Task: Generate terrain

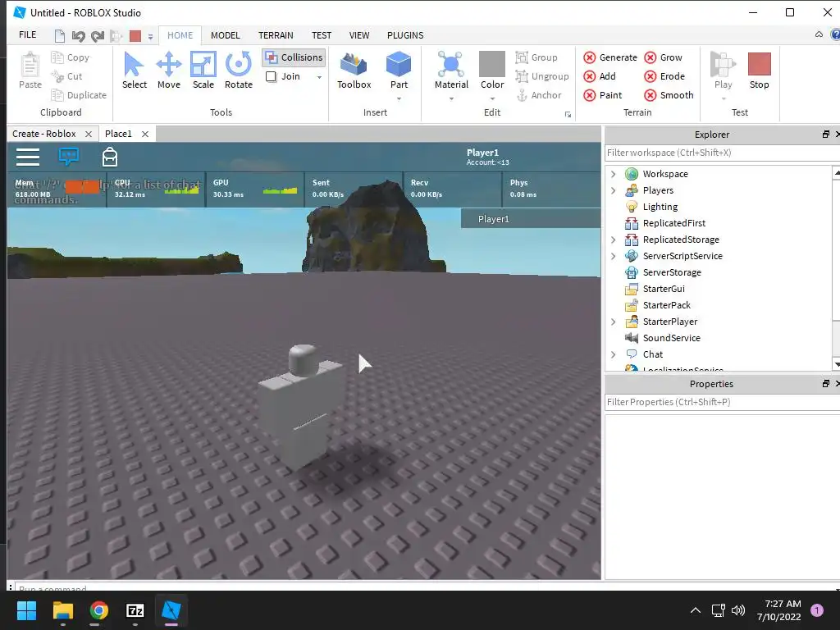Action: [x=610, y=57]
